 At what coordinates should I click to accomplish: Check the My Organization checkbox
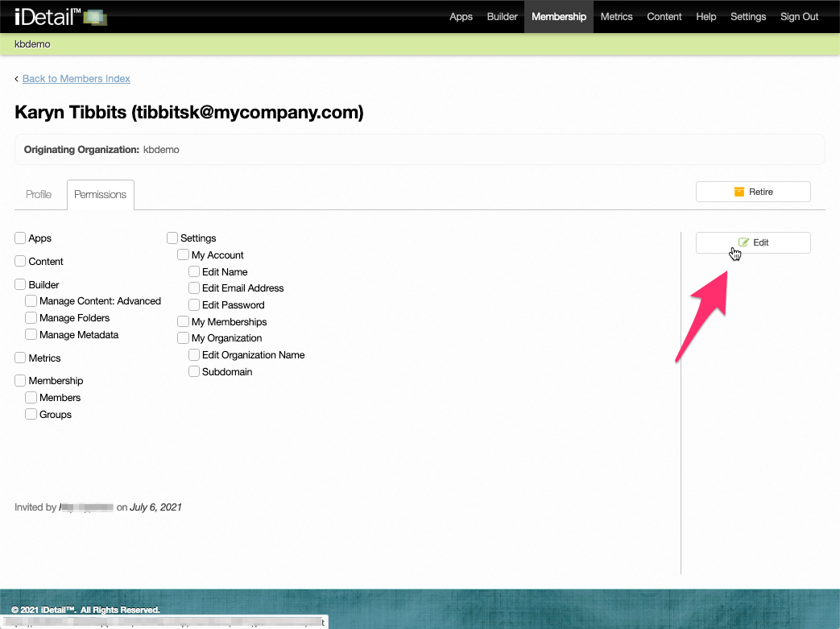coord(183,338)
